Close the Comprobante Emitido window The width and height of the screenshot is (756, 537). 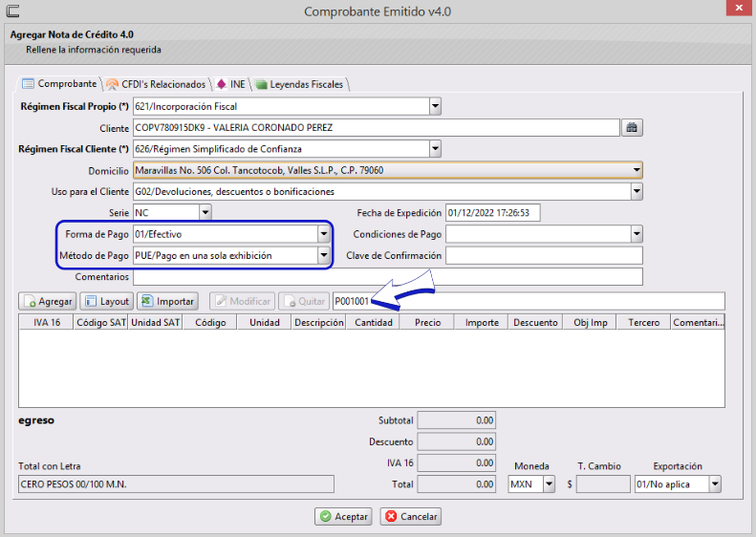739,8
